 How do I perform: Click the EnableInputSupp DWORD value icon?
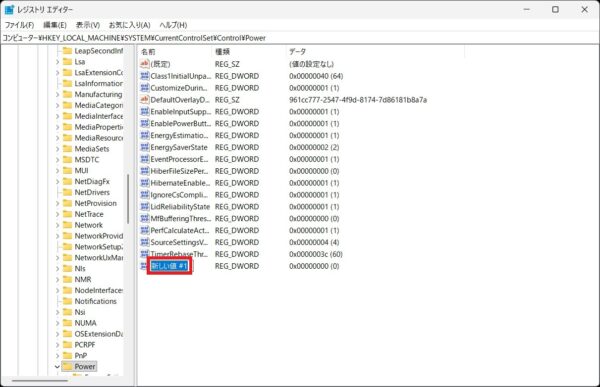(145, 111)
